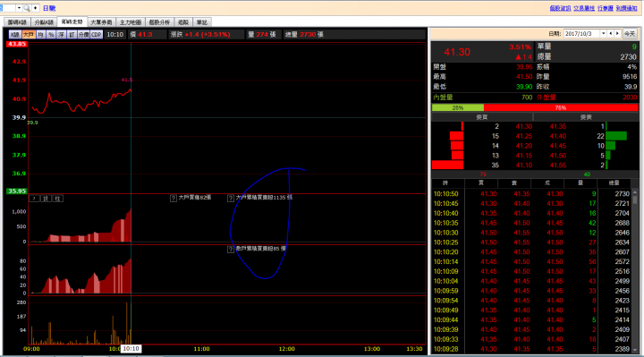Select the 10:10:35 tick row

pos(531,223)
